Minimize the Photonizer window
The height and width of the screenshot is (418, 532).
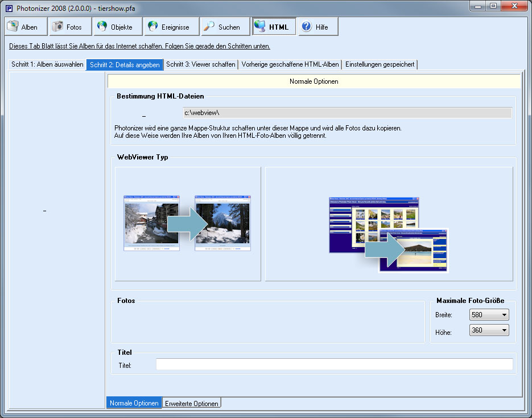pyautogui.click(x=478, y=6)
